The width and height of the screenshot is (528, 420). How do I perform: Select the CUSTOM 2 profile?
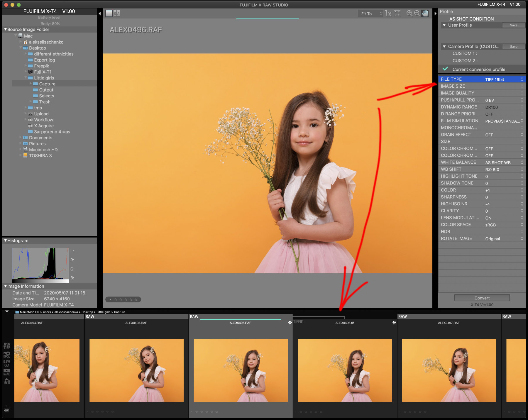tap(465, 61)
